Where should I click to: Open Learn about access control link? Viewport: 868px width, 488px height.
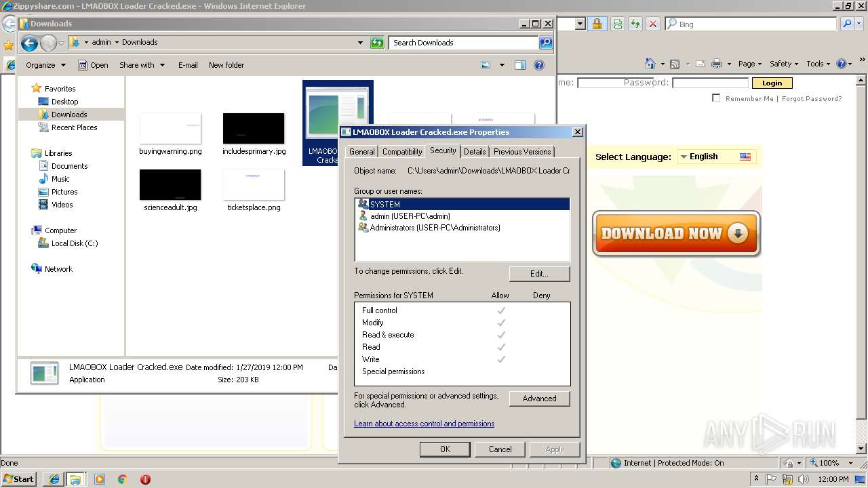pyautogui.click(x=424, y=424)
